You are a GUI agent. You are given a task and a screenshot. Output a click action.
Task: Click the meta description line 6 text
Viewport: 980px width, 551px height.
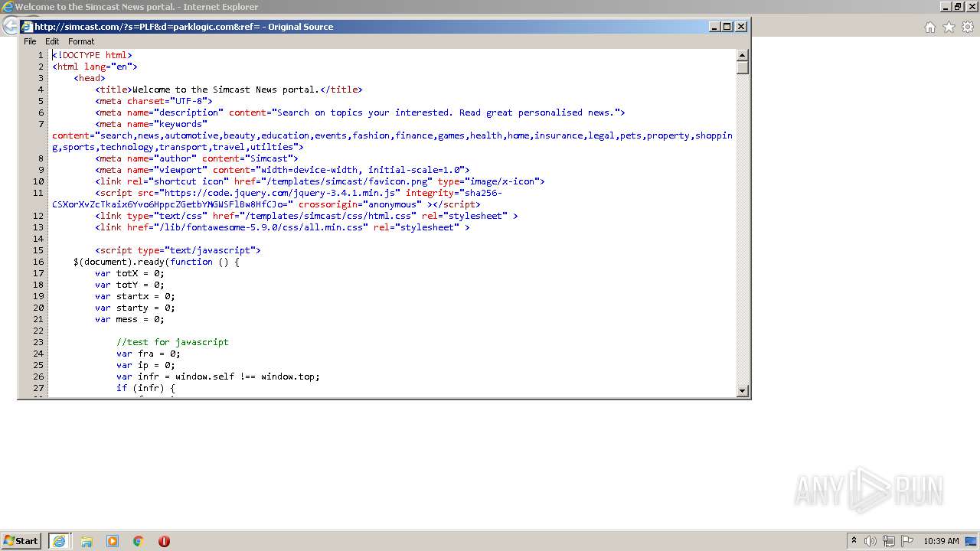click(x=360, y=112)
